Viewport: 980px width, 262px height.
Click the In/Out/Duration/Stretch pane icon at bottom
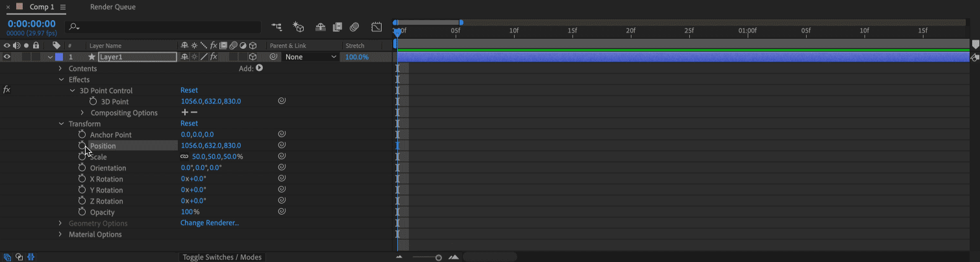coord(31,257)
